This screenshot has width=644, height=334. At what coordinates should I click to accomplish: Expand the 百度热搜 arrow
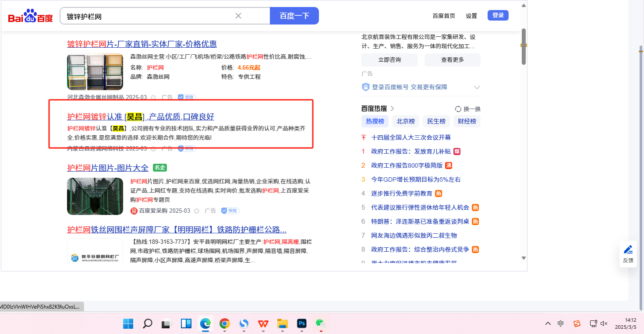392,109
